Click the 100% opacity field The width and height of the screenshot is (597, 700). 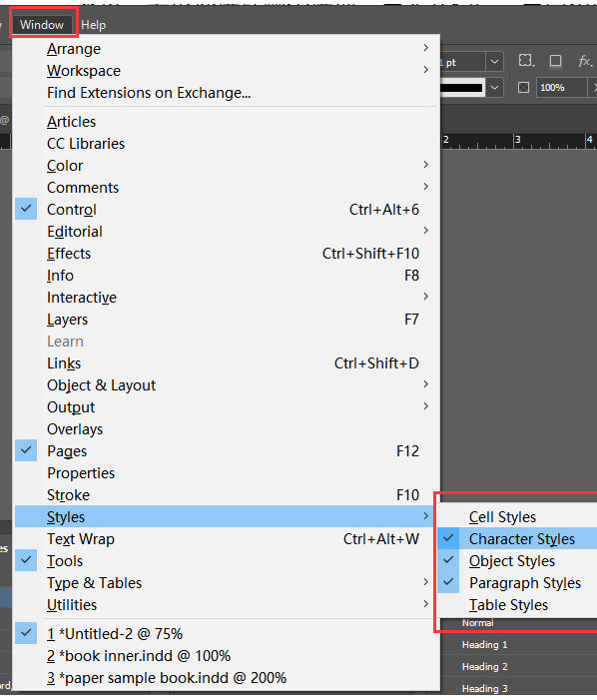[562, 88]
